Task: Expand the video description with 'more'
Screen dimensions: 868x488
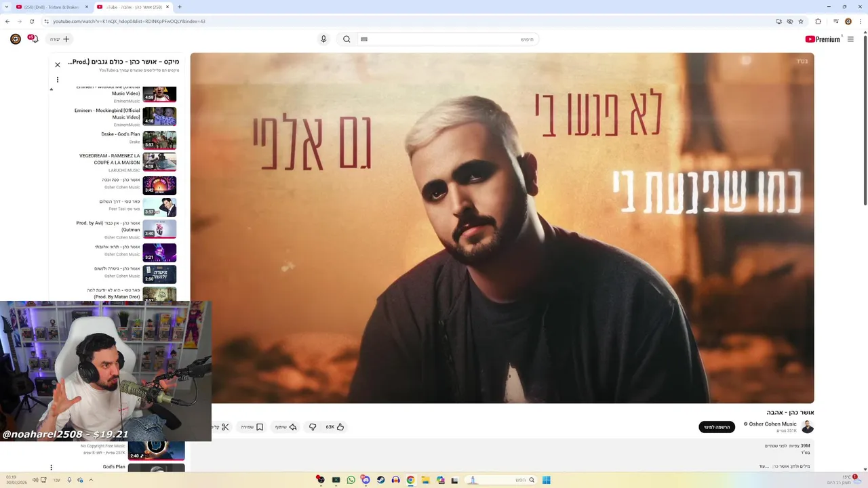Action: [x=763, y=466]
